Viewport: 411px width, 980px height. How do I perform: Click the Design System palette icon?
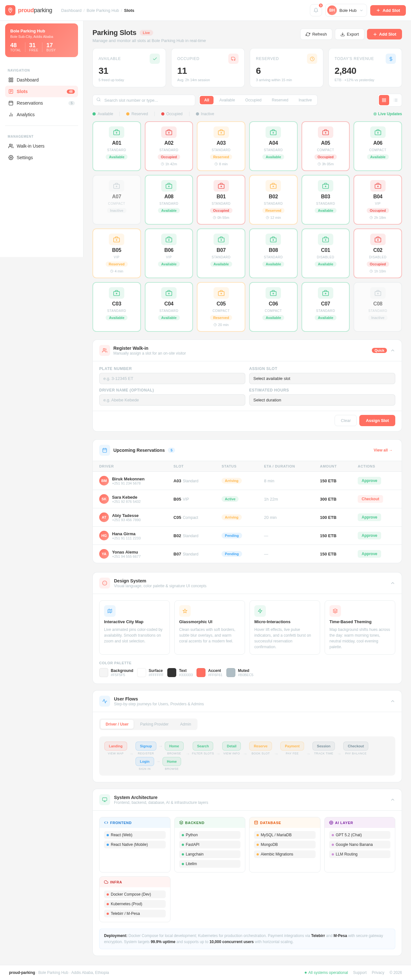coord(105,583)
